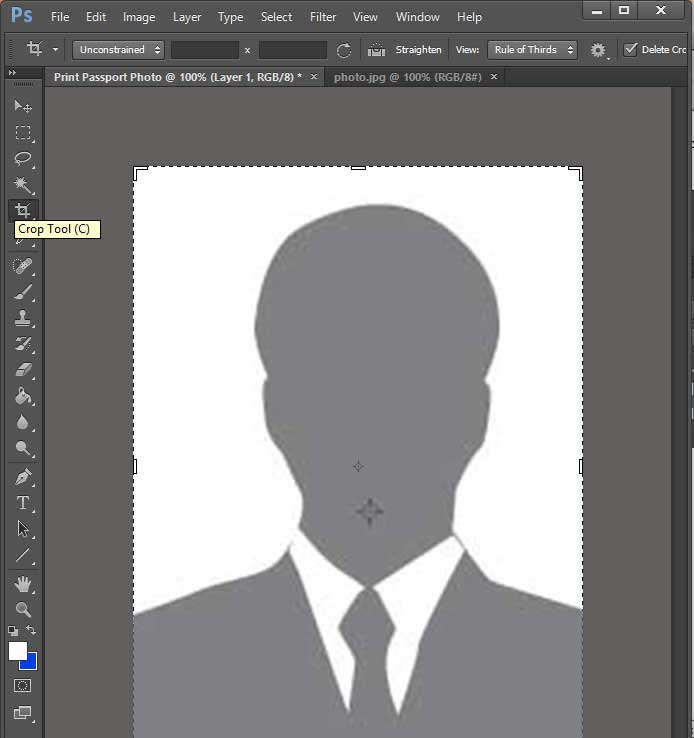Maximize the Photoshop window

(x=624, y=10)
